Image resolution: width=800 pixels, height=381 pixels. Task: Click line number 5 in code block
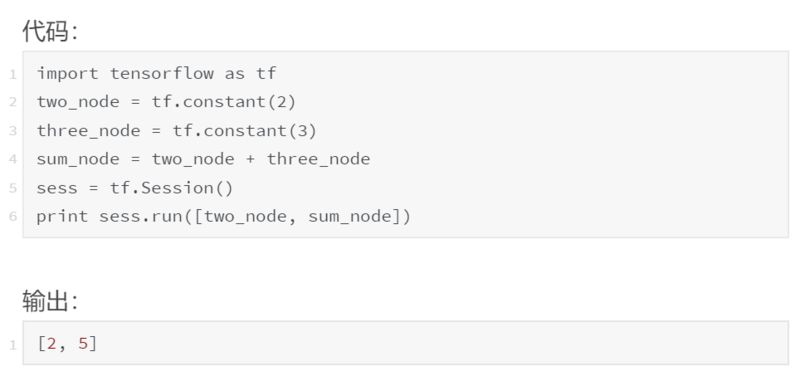click(13, 188)
